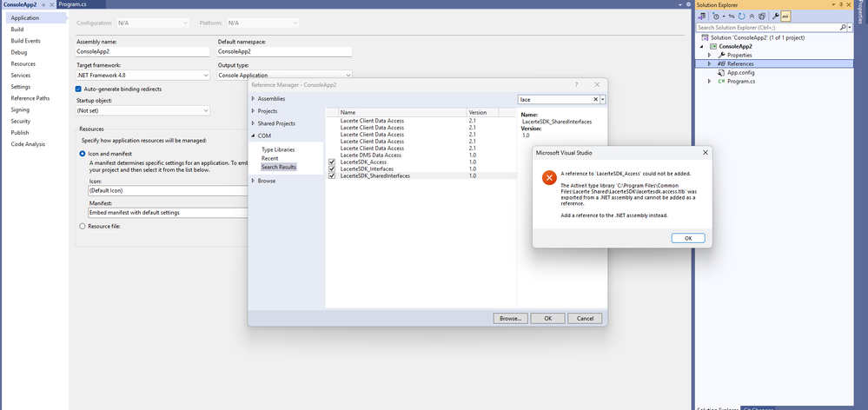Click OK in the Microsoft Visual Studio error dialog

coord(688,238)
